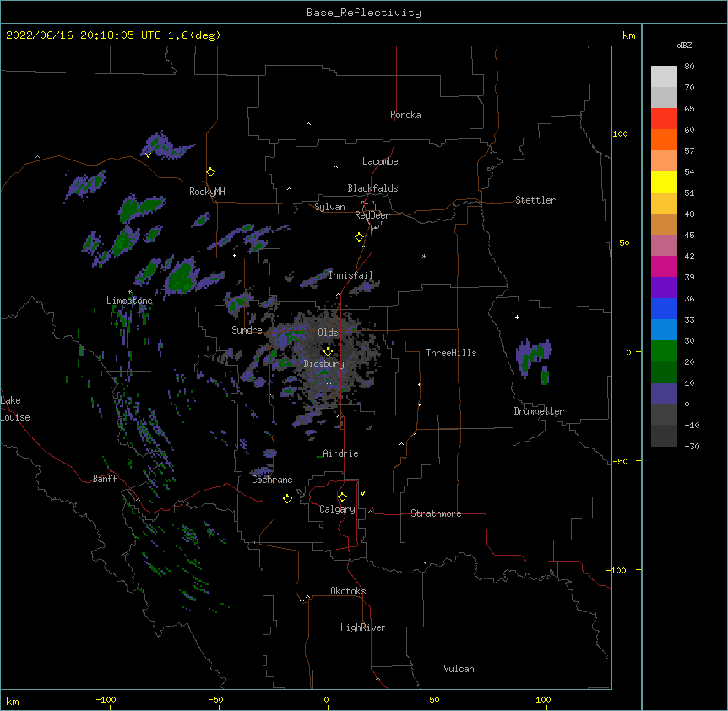The image size is (728, 711).
Task: Click the white asterisk above Limestone
Action: (130, 292)
